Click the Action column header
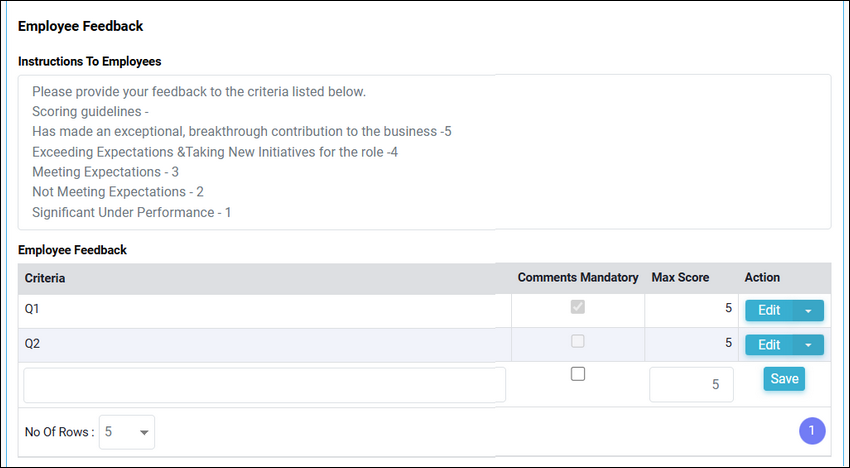The height and width of the screenshot is (468, 850). coord(762,278)
